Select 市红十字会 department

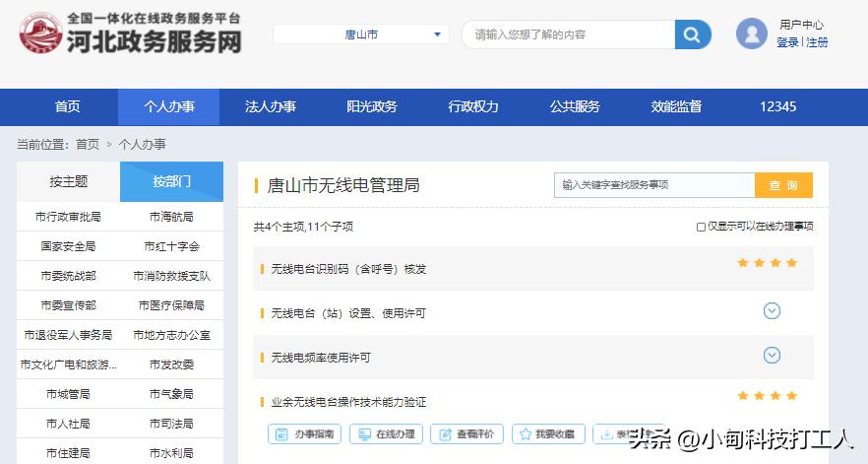(x=171, y=246)
